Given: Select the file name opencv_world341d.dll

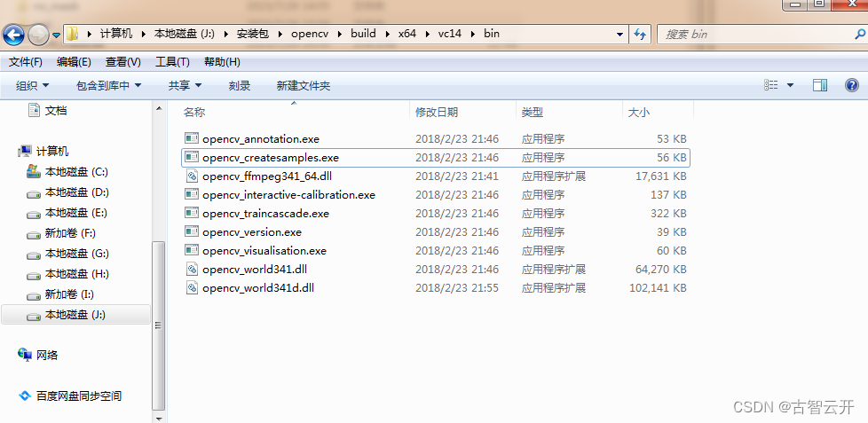Looking at the screenshot, I should [258, 288].
